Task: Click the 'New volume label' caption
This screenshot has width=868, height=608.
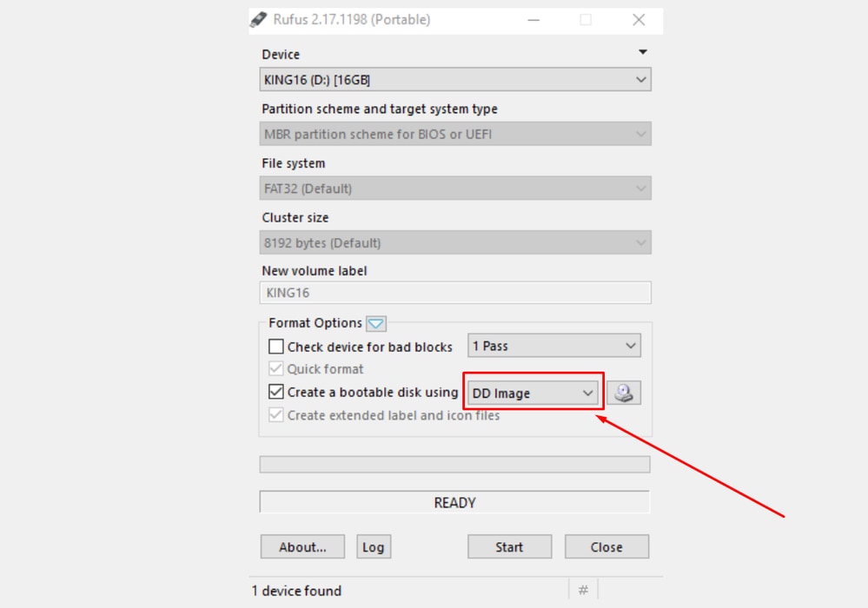Action: pos(315,270)
